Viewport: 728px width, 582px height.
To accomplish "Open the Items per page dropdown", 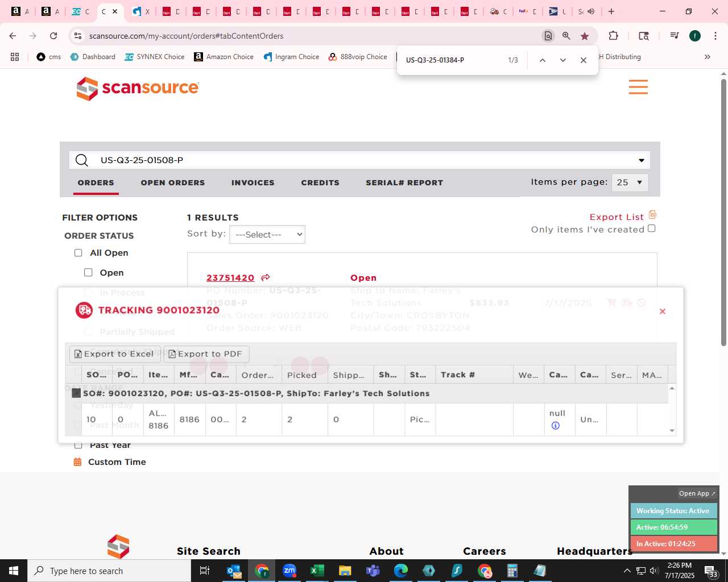I will [630, 182].
